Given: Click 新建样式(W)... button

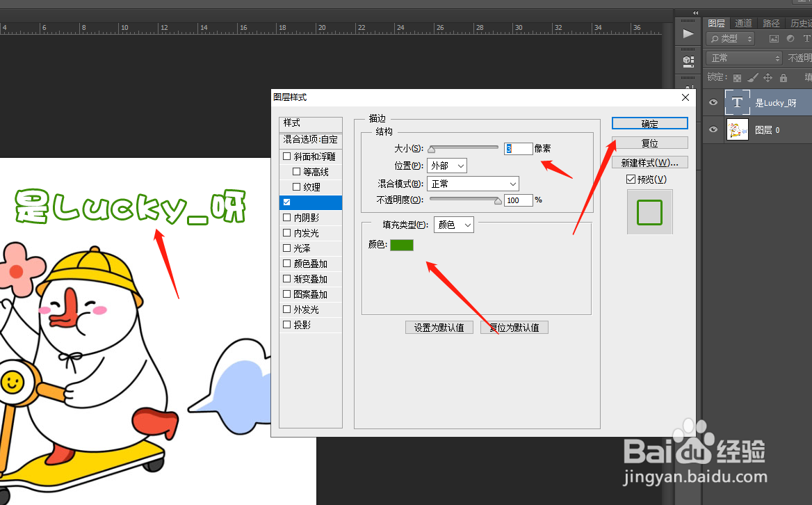Looking at the screenshot, I should click(650, 163).
